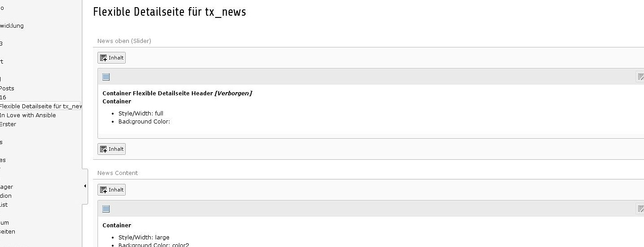
Task: Select the '16' entry in the page tree
Action: [3, 97]
